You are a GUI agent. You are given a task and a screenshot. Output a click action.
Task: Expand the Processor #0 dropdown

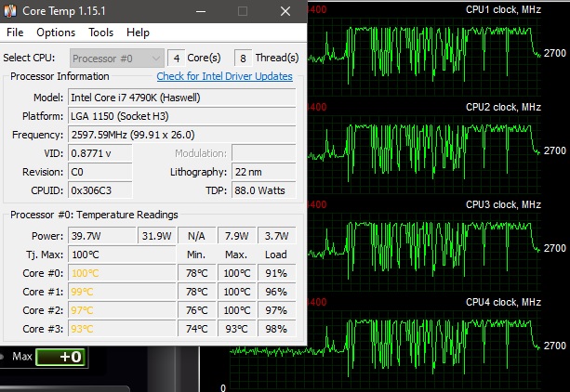click(x=116, y=59)
